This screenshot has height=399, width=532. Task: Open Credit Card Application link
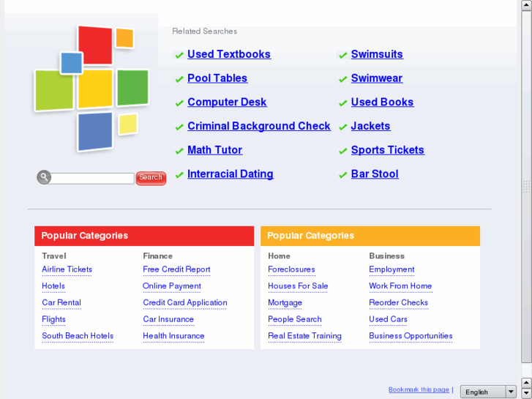click(x=185, y=303)
